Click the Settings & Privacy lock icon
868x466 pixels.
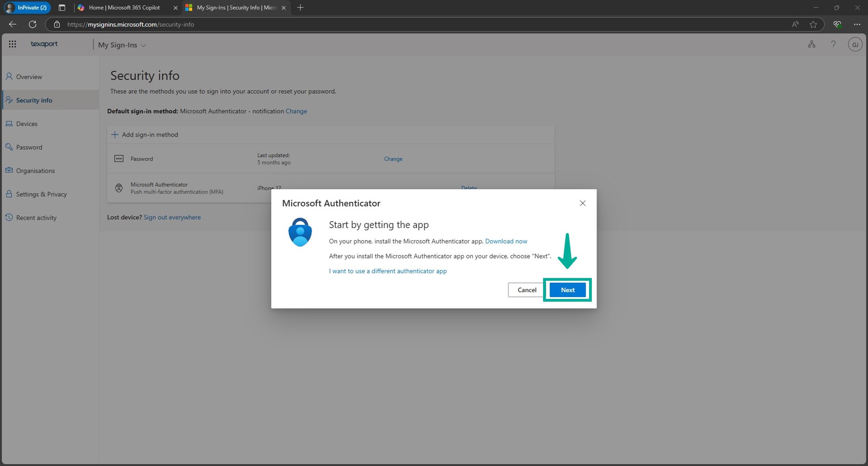(9, 194)
